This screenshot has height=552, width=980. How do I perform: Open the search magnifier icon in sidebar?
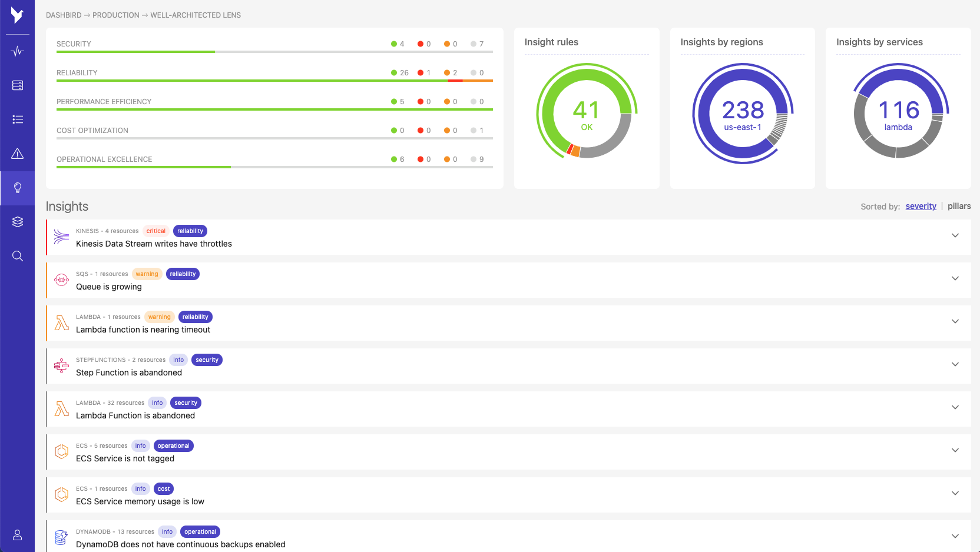pyautogui.click(x=18, y=256)
